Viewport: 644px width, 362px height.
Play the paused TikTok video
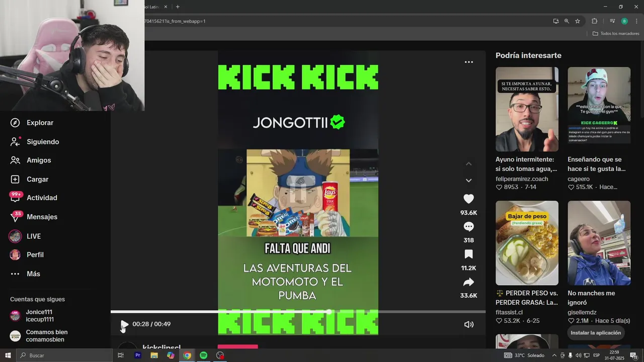[124, 324]
